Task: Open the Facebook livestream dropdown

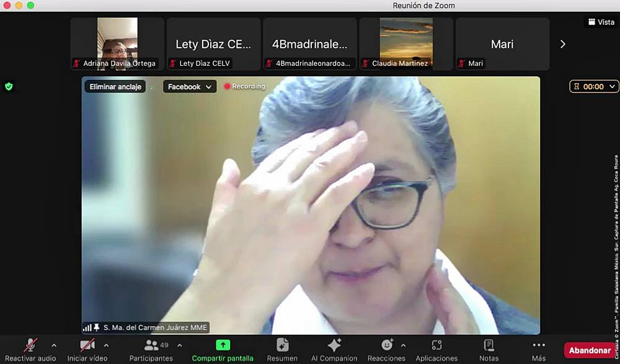Action: click(190, 87)
